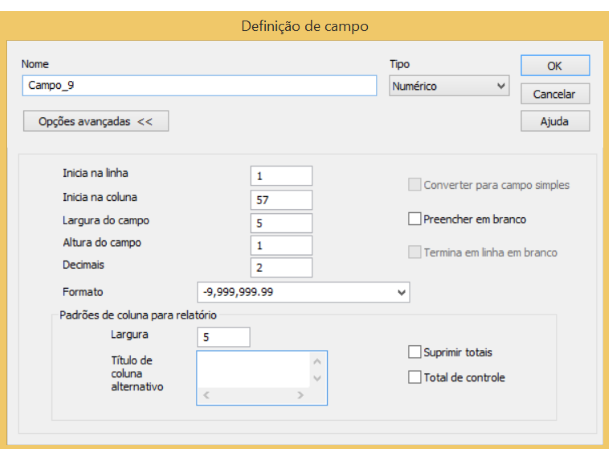
Task: Click the textbox scroll left arrow
Action: 206,396
